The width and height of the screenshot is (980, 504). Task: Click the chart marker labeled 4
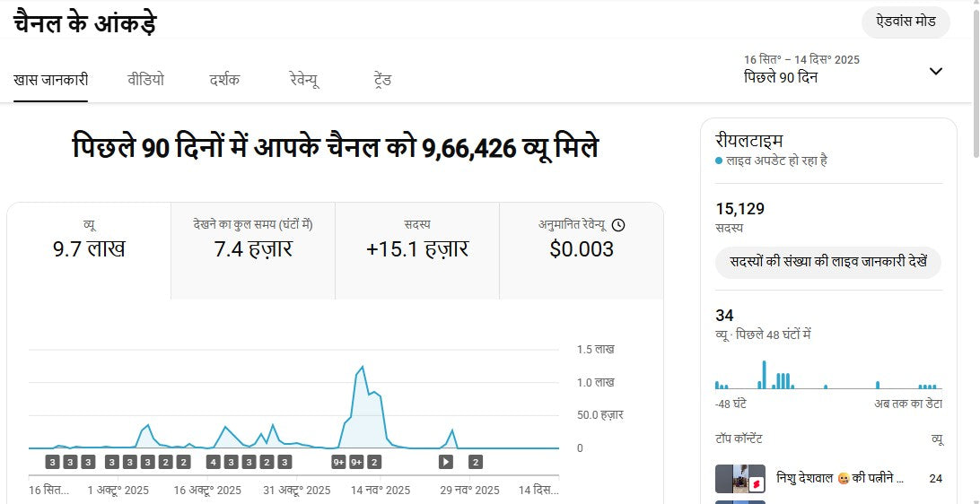[214, 462]
